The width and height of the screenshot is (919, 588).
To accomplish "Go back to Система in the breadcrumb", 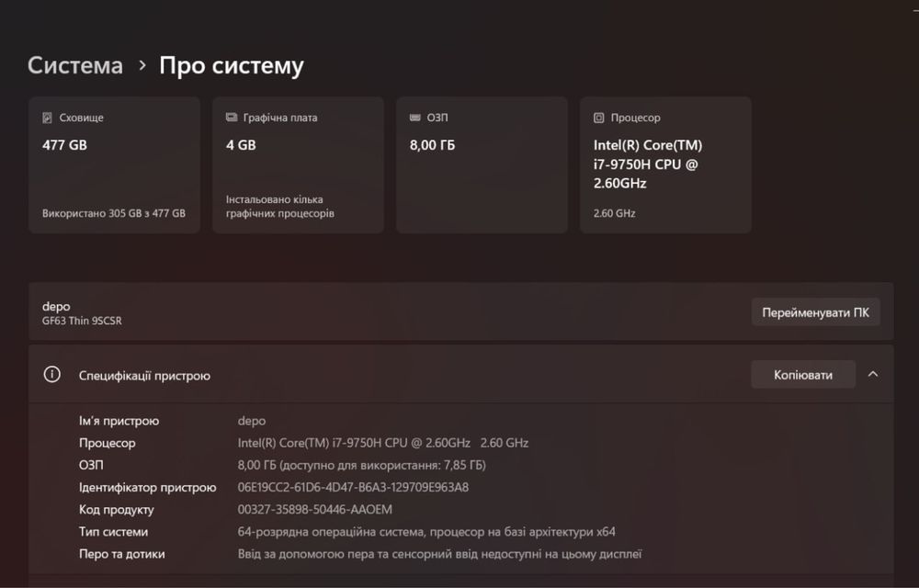I will 75,65.
